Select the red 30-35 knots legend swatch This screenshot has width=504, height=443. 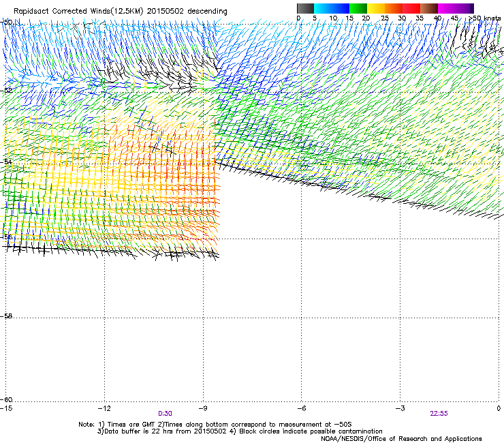tap(411, 8)
